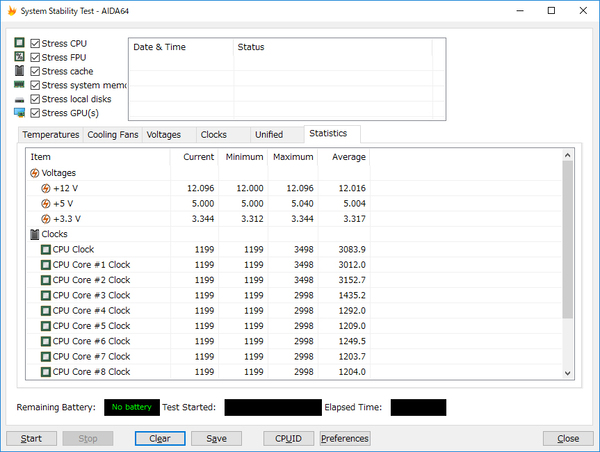
Task: Open the Cooling Fans tab
Action: coord(113,135)
